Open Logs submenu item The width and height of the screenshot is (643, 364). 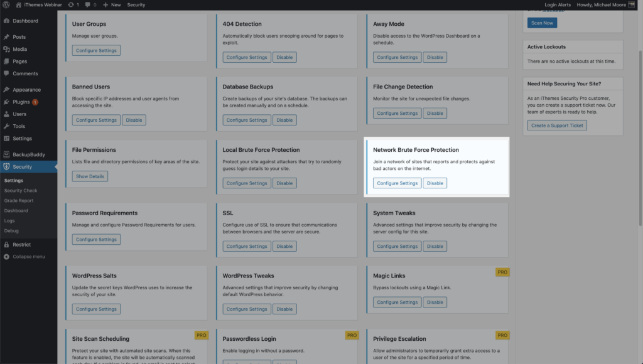point(9,221)
